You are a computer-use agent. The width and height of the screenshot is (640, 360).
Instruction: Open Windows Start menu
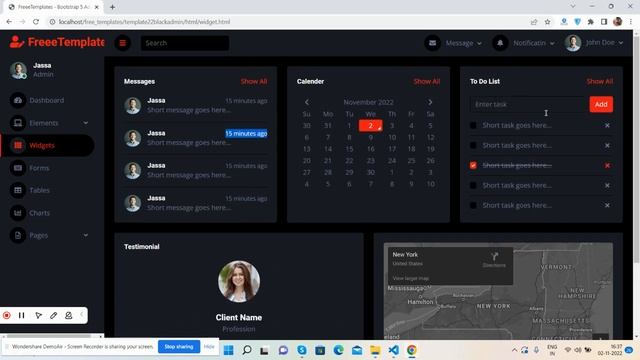pos(229,350)
